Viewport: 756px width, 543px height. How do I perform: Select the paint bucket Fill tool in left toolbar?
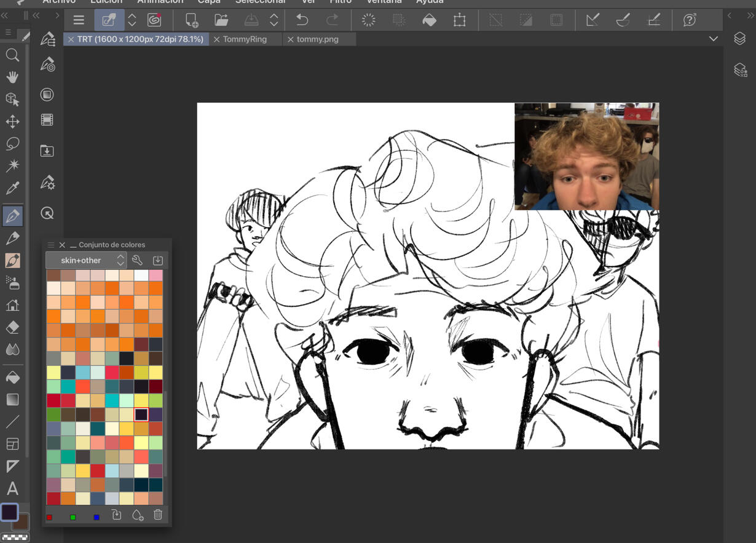click(x=12, y=376)
